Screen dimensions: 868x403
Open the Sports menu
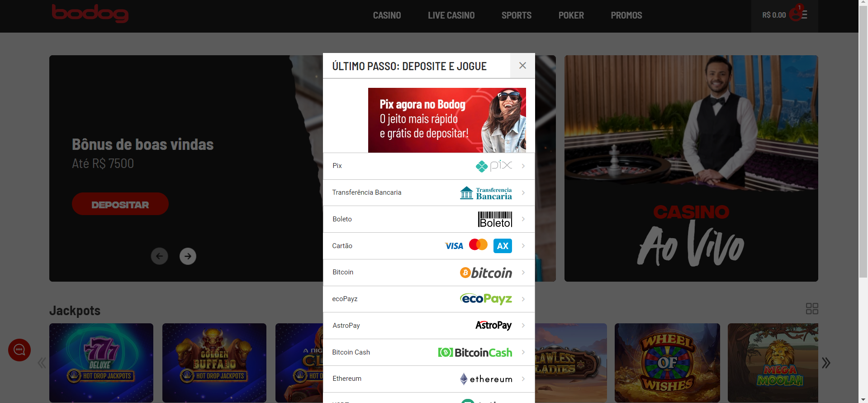516,15
